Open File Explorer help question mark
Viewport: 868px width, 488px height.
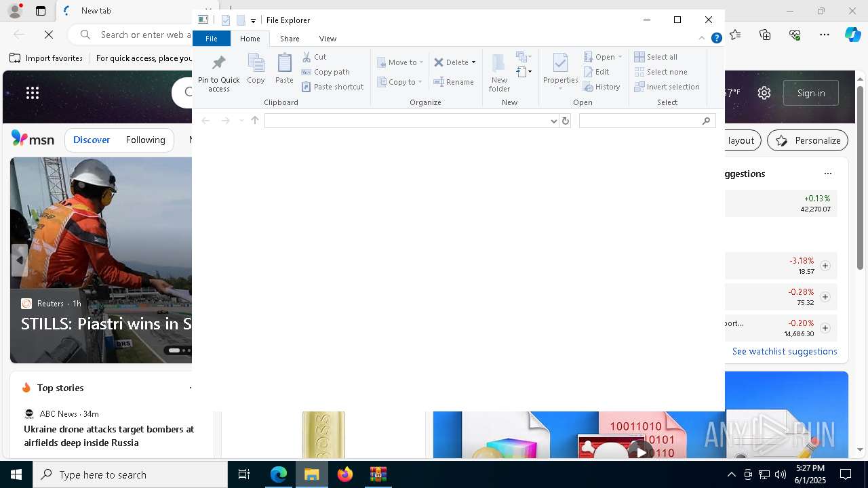pyautogui.click(x=716, y=38)
